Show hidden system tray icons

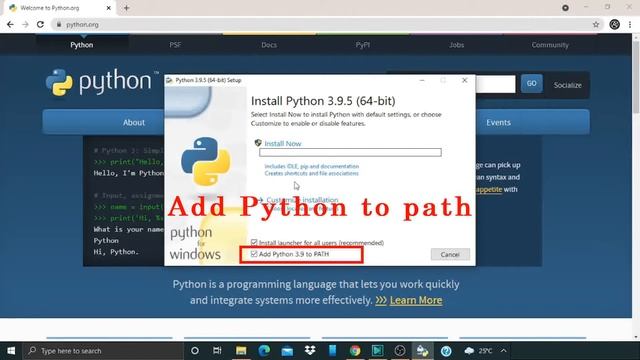(x=504, y=351)
